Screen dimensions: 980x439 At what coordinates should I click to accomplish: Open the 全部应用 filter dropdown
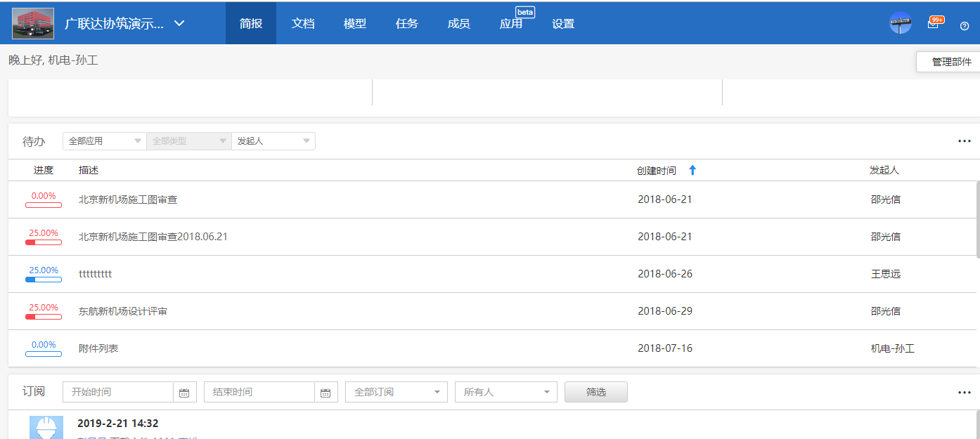point(104,140)
